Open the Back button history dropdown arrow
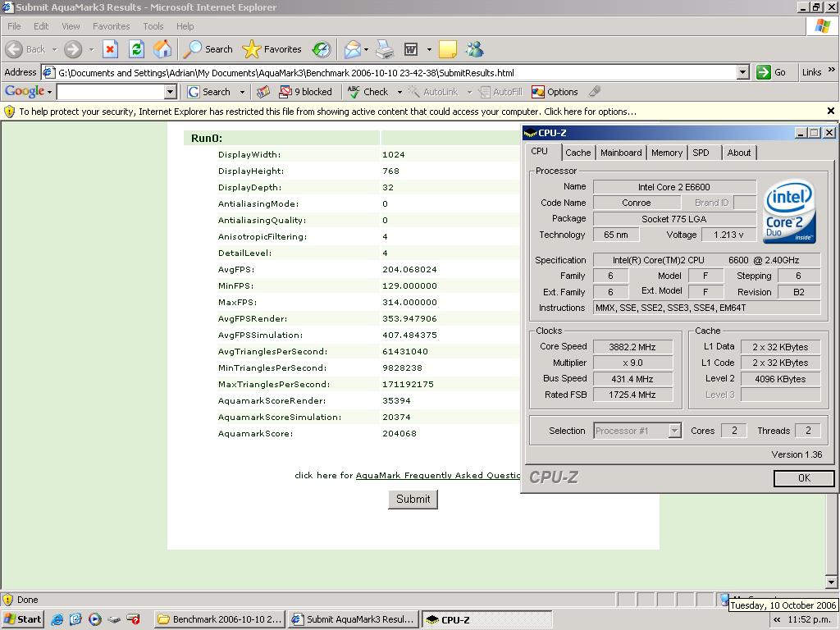The height and width of the screenshot is (630, 840). [x=54, y=49]
